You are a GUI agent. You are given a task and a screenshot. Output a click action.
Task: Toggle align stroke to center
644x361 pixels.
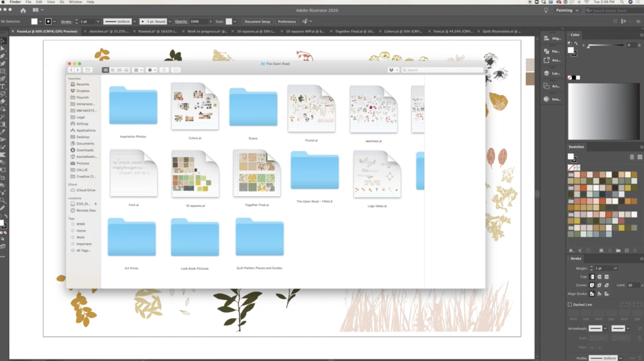pos(592,294)
